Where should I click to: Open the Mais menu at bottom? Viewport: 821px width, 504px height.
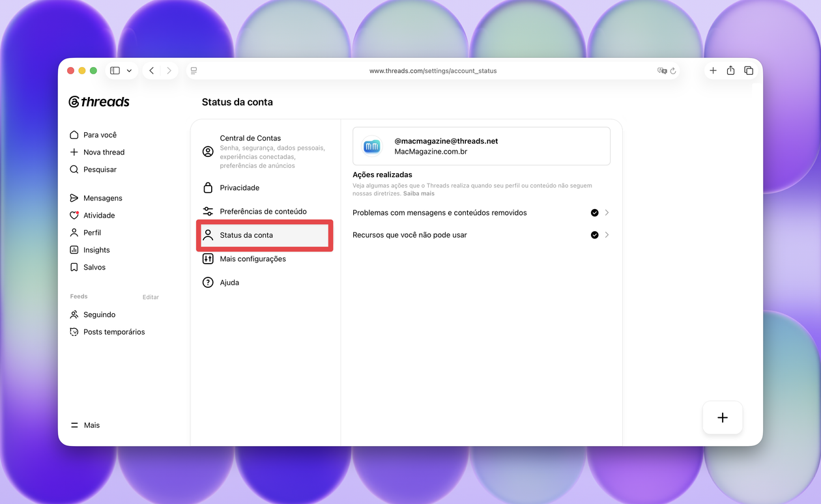point(85,425)
